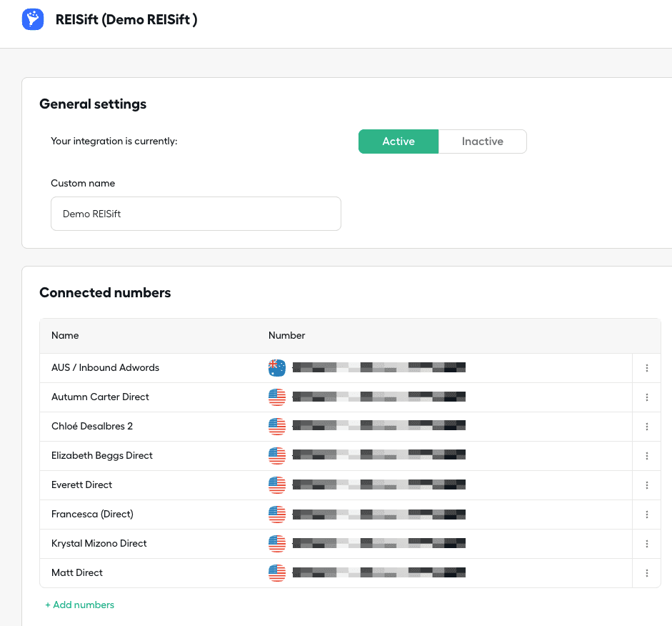Image resolution: width=672 pixels, height=626 pixels.
Task: Open three-dot menu for Autumn Carter Direct
Action: point(647,397)
